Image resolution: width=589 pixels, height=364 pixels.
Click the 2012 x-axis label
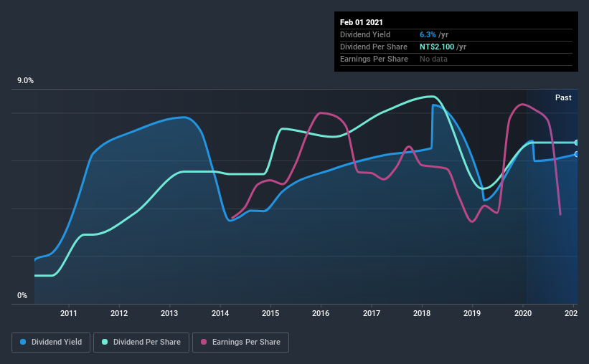click(x=119, y=313)
